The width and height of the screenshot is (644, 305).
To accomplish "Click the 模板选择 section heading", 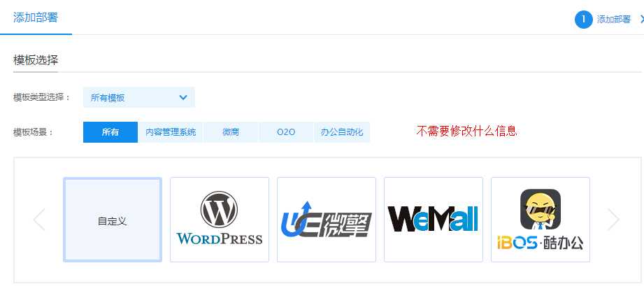I will 36,60.
